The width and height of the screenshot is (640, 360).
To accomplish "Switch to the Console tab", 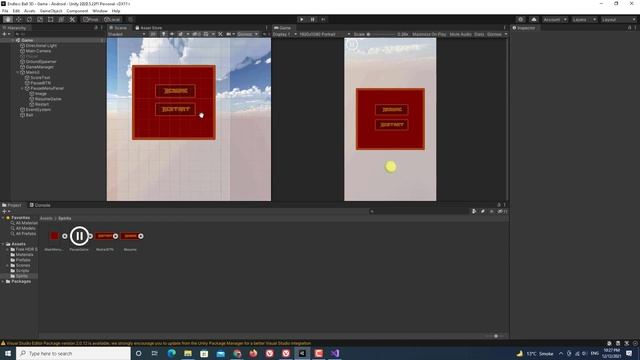I will tap(40, 205).
